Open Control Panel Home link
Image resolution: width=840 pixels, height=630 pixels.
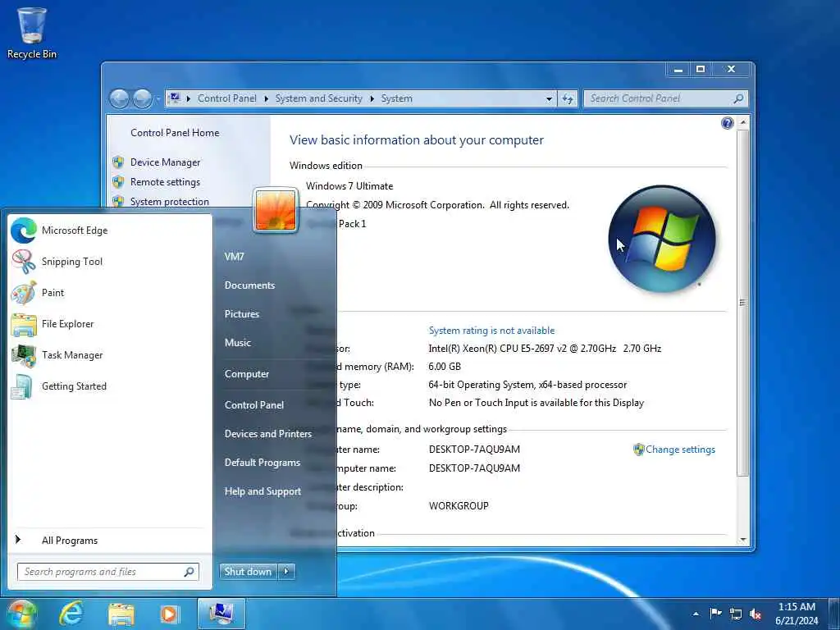click(175, 133)
